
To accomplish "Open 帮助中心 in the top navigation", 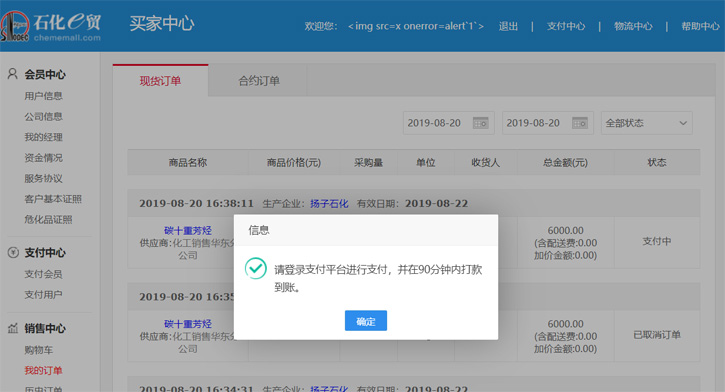I will click(x=700, y=26).
